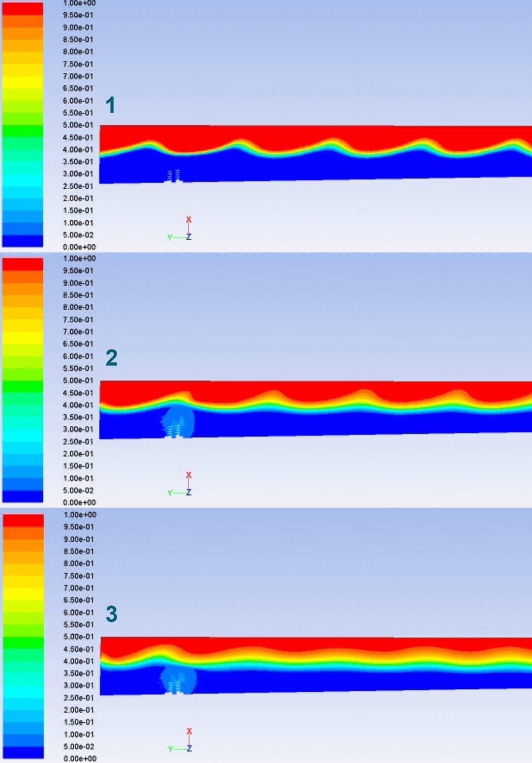The width and height of the screenshot is (532, 763).
Task: Click the XYZ axis triad in panel 3
Action: click(182, 742)
